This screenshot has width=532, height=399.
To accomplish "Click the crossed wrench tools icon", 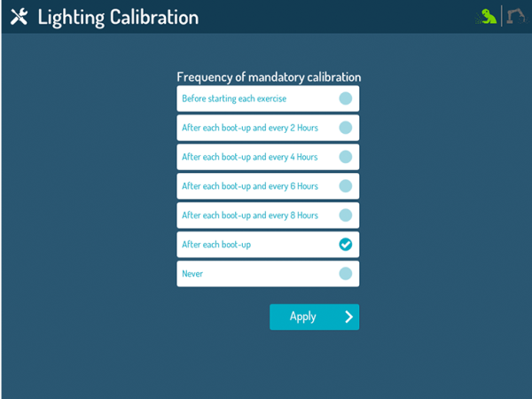I will pos(19,17).
